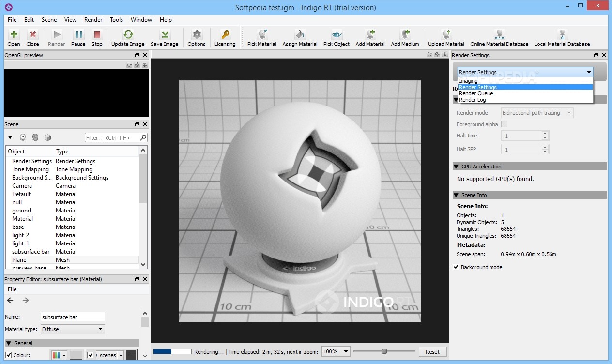Toggle the checkbox beside the _scenes texture field
612x364 pixels.
tap(91, 355)
